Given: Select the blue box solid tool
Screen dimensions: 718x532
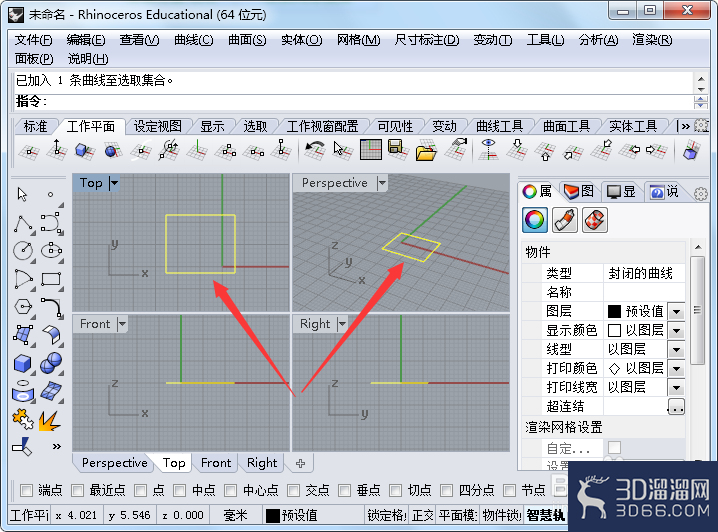Looking at the screenshot, I should pyautogui.click(x=22, y=364).
